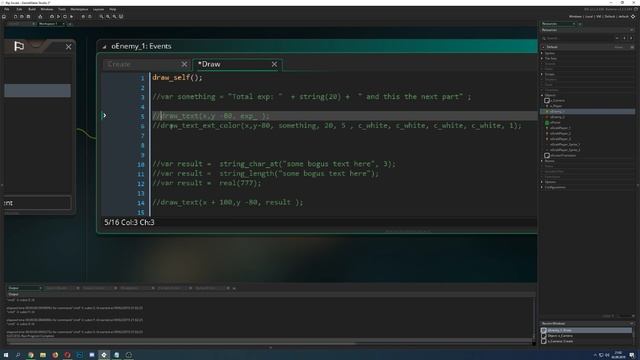Open the Windows Start menu
The image size is (640, 360).
pyautogui.click(x=6, y=355)
